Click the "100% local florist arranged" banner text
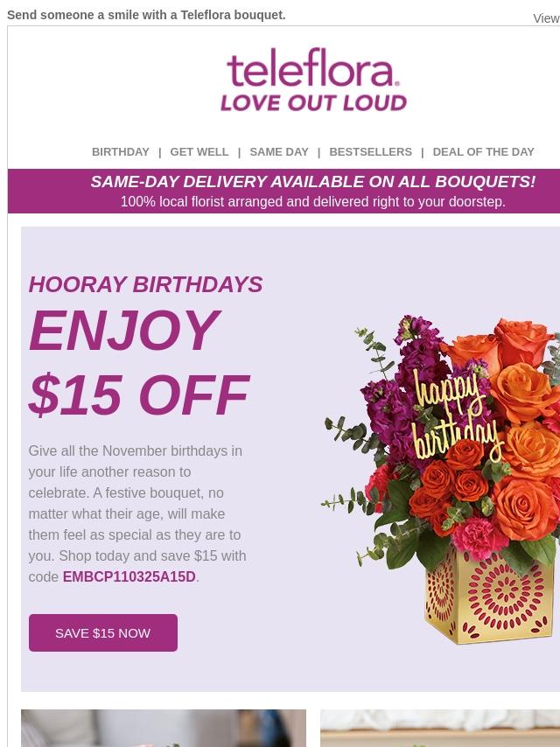Image resolution: width=560 pixels, height=747 pixels. click(x=312, y=202)
